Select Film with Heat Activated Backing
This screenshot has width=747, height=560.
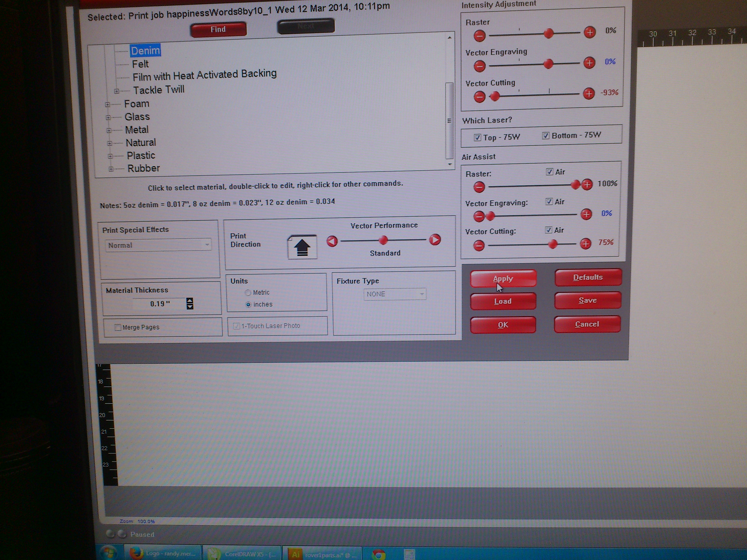coord(204,75)
